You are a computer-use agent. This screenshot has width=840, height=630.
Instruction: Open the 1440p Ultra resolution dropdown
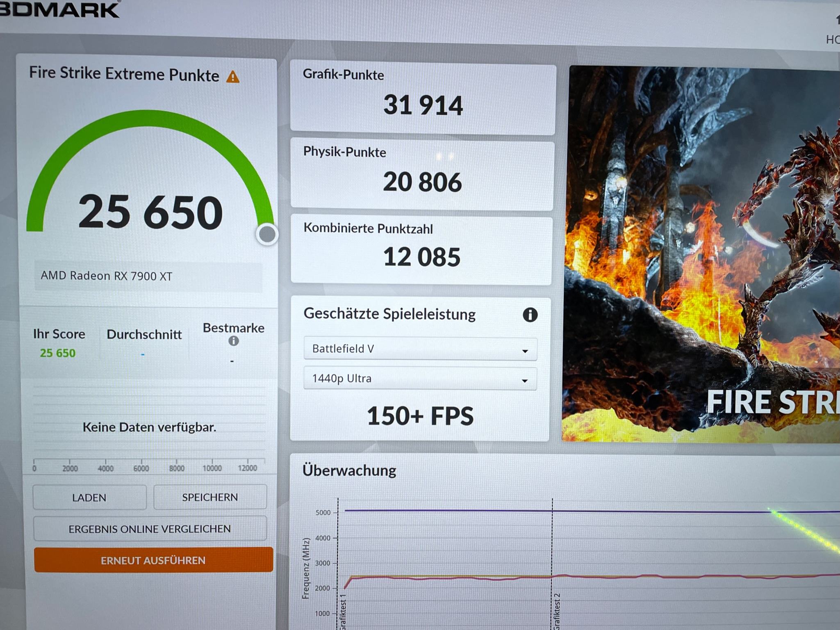(x=420, y=379)
